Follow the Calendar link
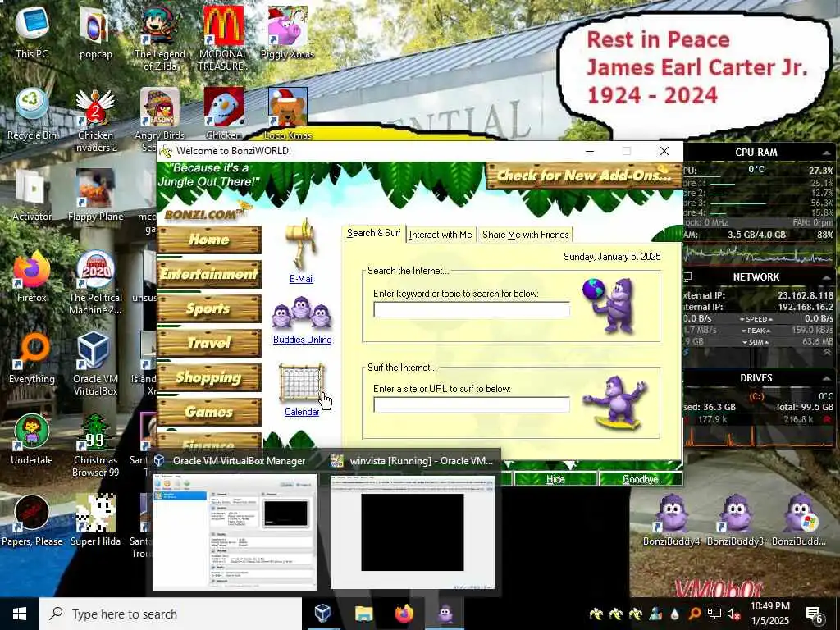 point(302,412)
